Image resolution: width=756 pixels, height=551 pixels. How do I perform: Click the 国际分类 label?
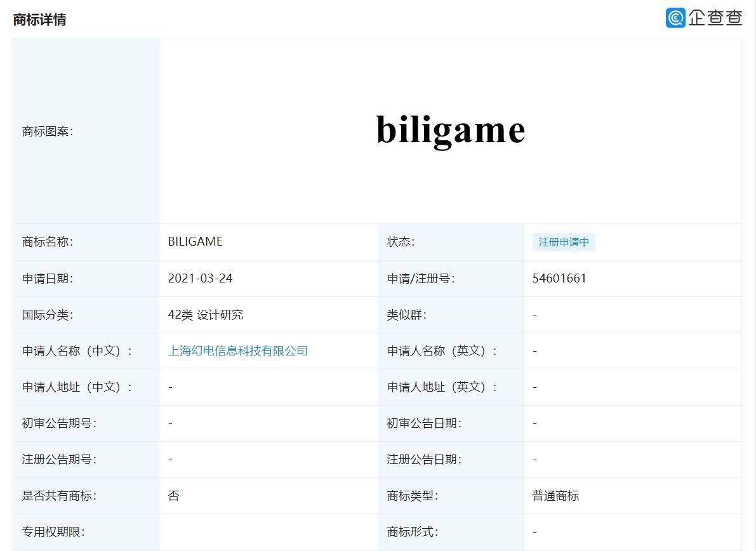[47, 315]
